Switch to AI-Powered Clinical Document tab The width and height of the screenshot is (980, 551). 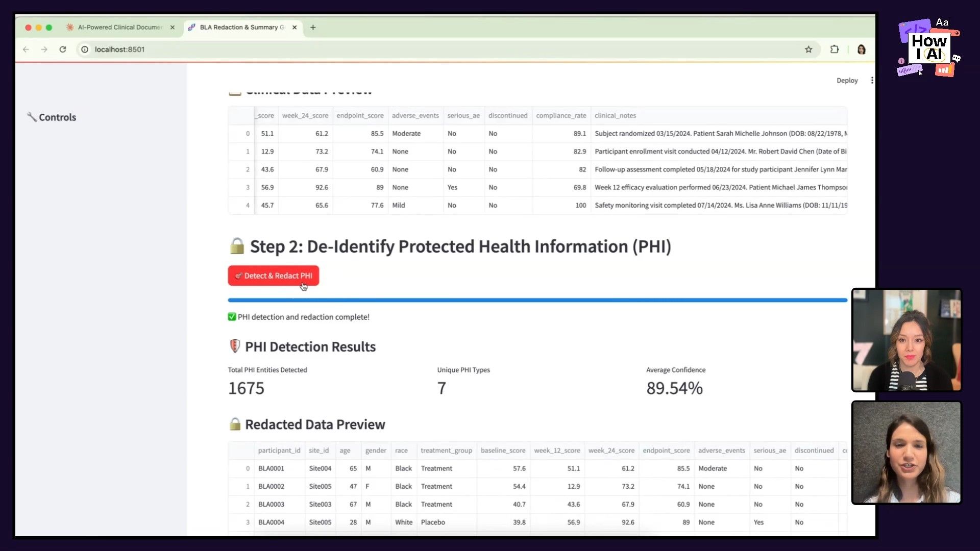(120, 28)
